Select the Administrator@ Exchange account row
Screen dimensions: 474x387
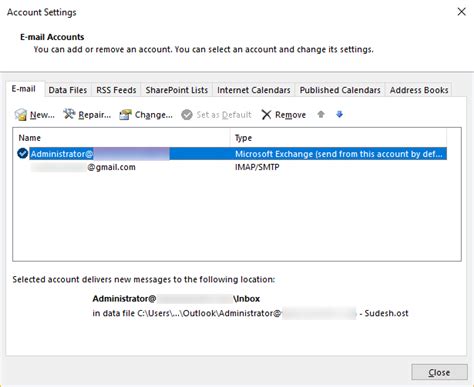(x=238, y=154)
